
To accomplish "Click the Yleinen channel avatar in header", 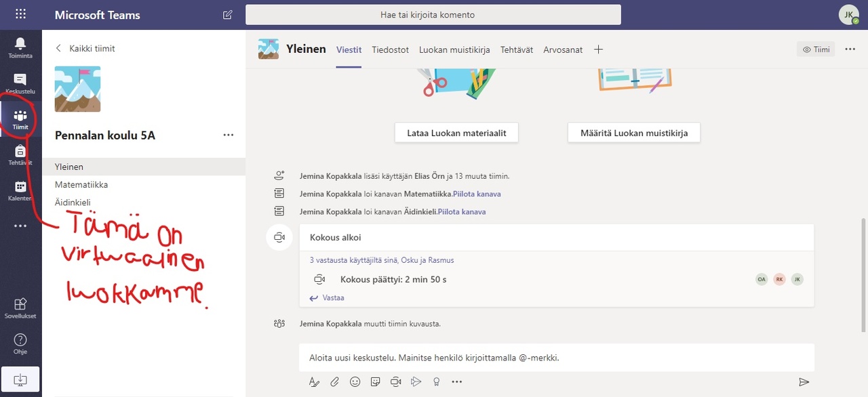I will pyautogui.click(x=269, y=49).
